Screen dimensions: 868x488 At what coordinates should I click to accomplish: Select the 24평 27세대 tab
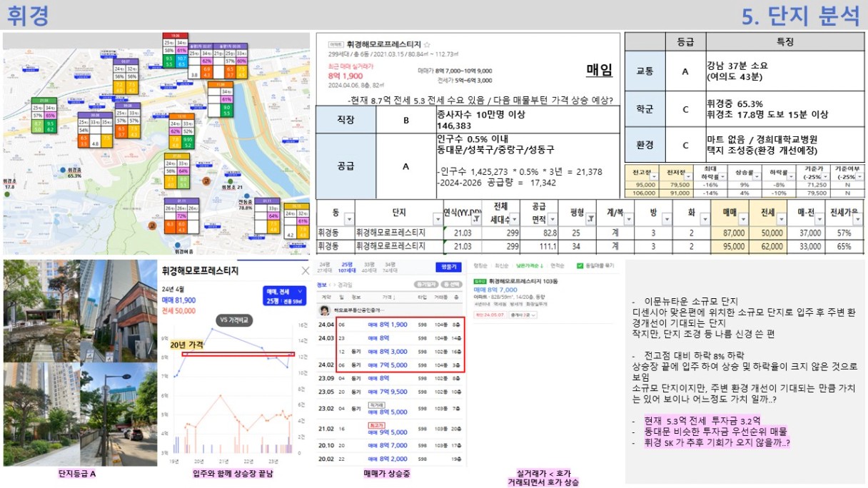pyautogui.click(x=325, y=268)
